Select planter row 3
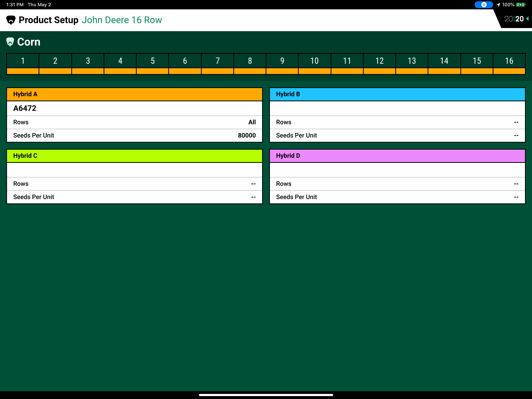Screen dimensions: 532x399 coord(88,61)
